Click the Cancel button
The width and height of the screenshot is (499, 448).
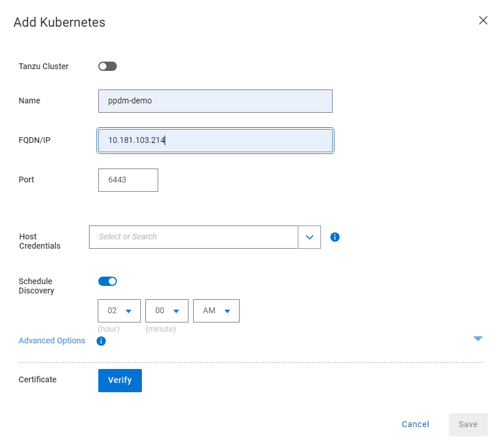pos(415,425)
